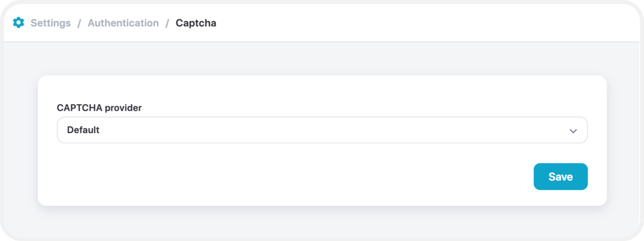Open the Authentication settings page link

[123, 23]
